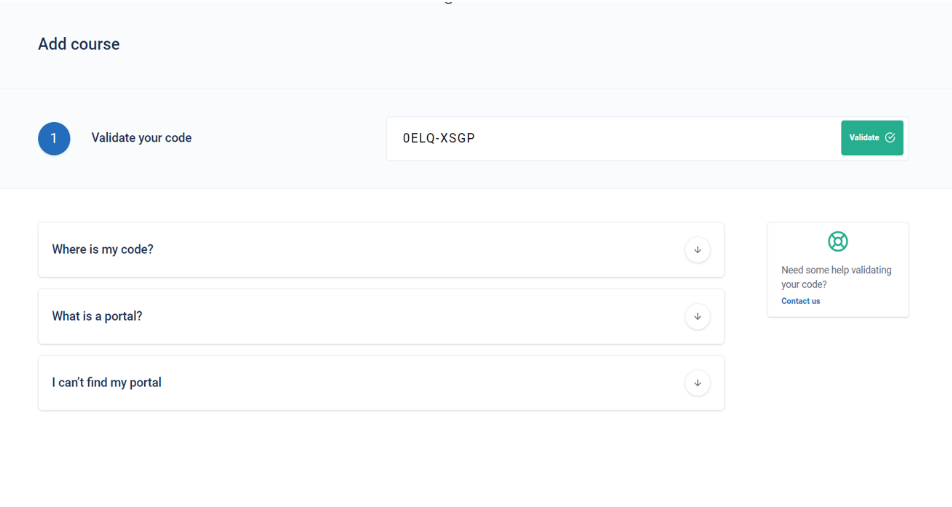This screenshot has height=507, width=952.
Task: Click blank middle area of "I can't find my portal" card
Action: (x=425, y=383)
